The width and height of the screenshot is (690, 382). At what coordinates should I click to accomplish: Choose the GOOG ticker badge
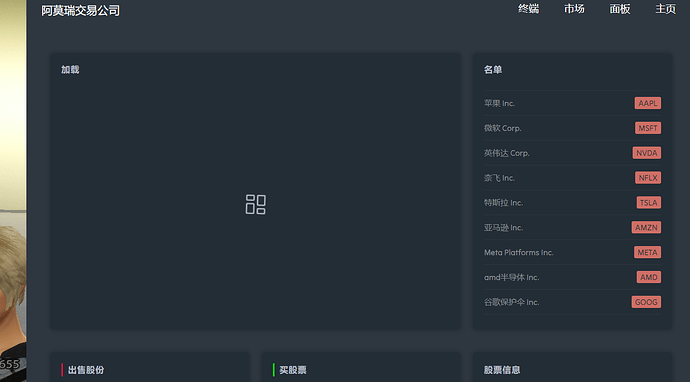646,302
